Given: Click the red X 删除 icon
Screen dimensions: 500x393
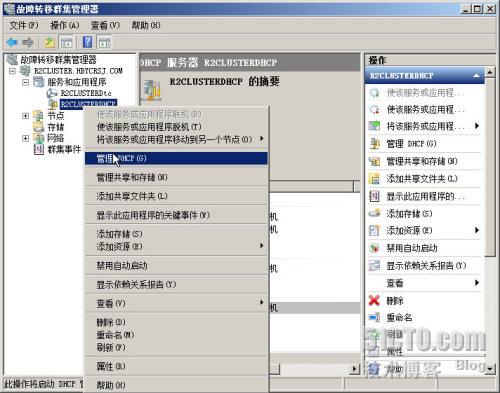Looking at the screenshot, I should (375, 300).
